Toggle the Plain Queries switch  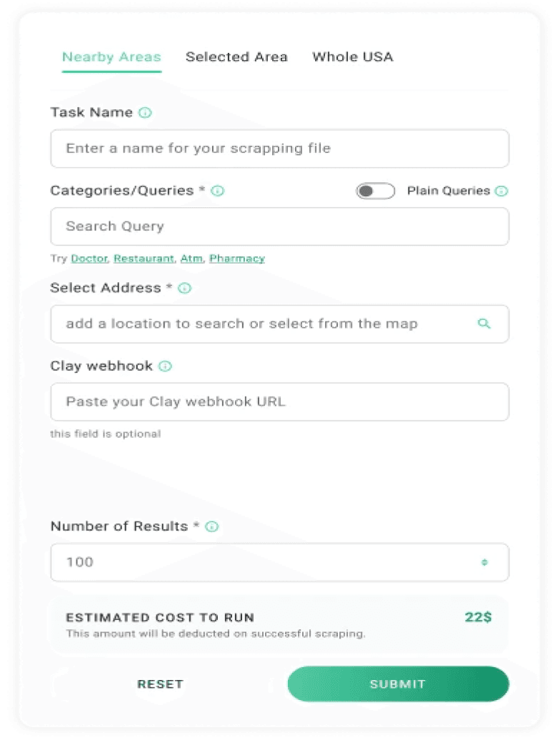[x=376, y=191]
